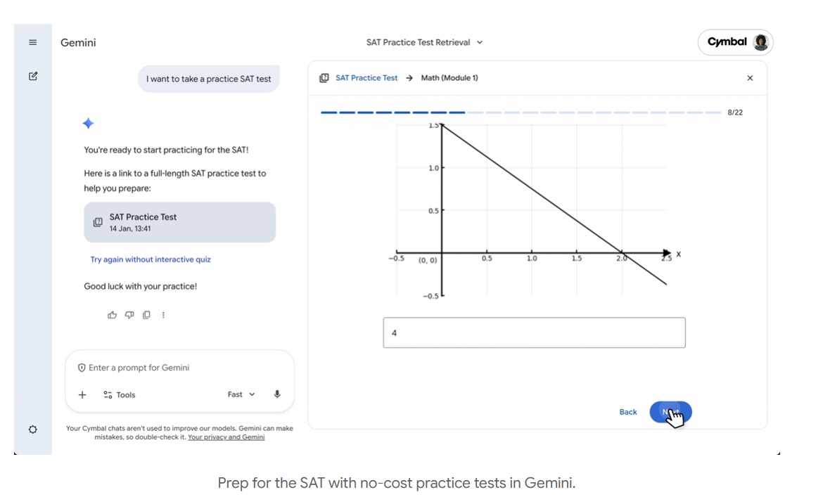
Task: Copy the response with copy icon
Action: [x=146, y=315]
